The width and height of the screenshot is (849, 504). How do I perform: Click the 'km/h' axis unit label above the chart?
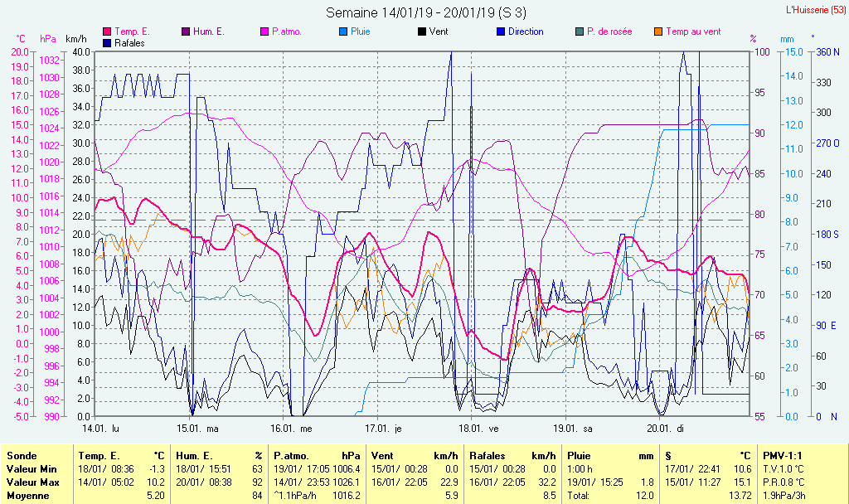click(75, 39)
